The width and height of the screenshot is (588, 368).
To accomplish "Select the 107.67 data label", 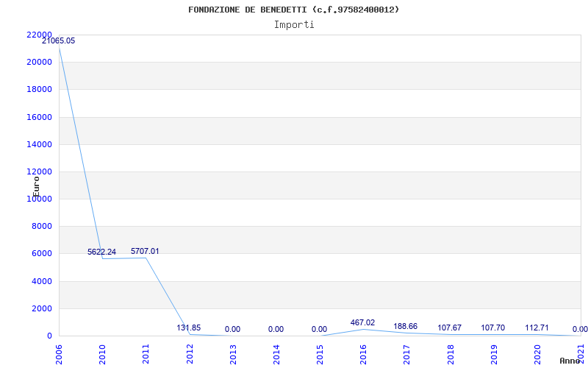I will (449, 328).
